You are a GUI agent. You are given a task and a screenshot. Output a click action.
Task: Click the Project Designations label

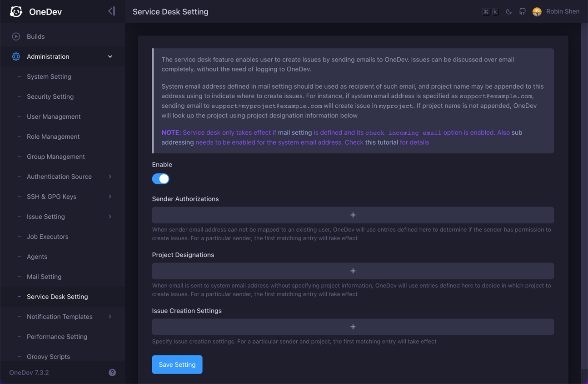point(183,255)
